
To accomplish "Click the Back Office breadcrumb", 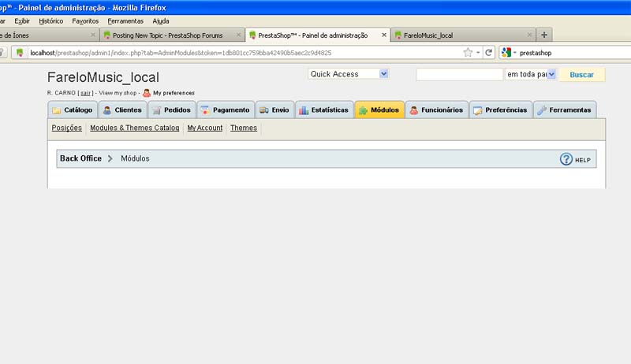I will (80, 158).
